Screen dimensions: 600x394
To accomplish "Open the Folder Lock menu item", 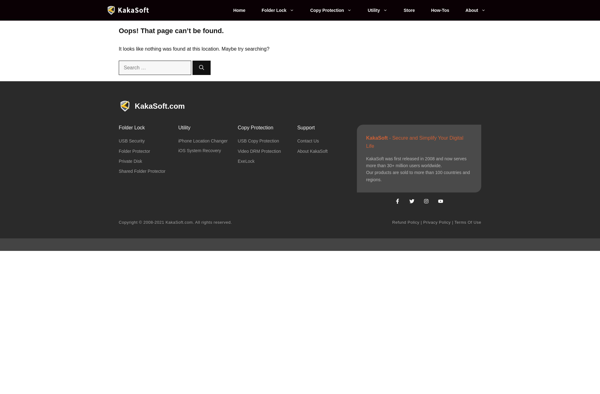I will pos(274,10).
